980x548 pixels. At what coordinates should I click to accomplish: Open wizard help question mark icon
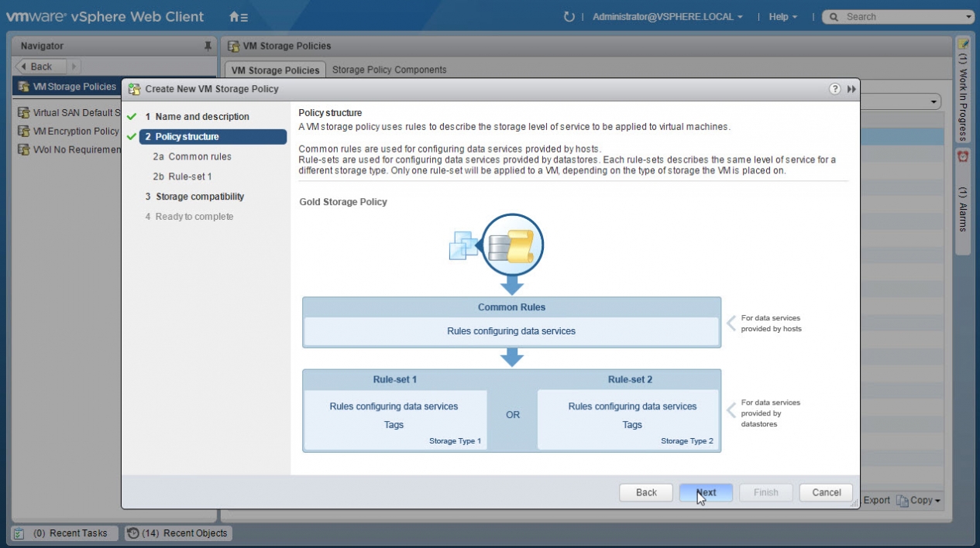point(835,89)
